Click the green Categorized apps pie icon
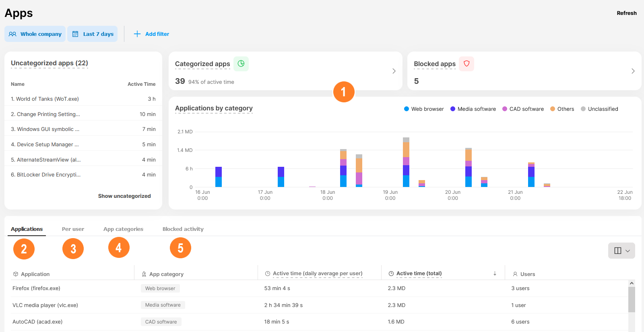The image size is (644, 332). tap(241, 64)
